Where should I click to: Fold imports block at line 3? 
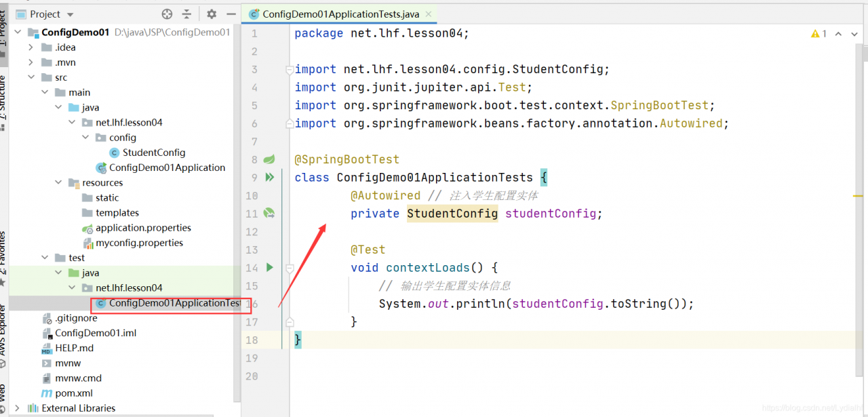290,69
